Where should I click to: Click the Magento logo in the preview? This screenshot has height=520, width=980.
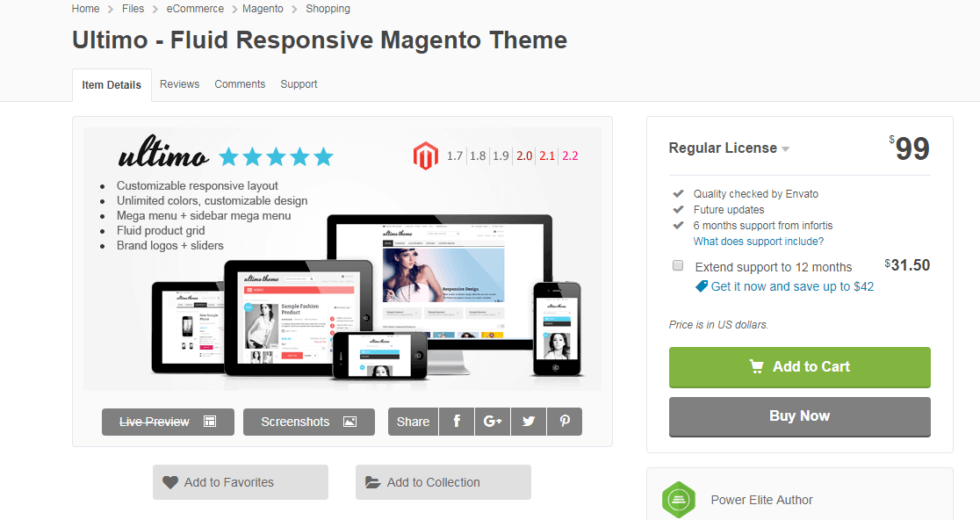click(x=426, y=155)
